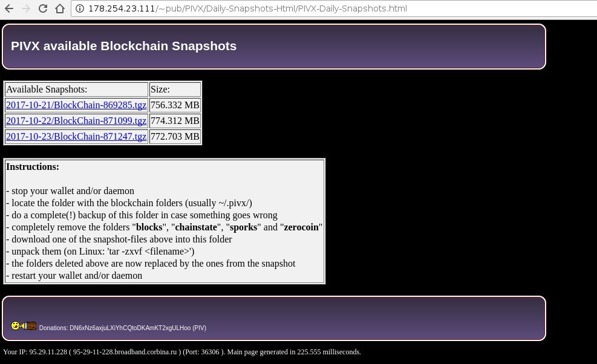
Task: Click the 'download one of the snapshot-files' line
Action: pyautogui.click(x=119, y=239)
